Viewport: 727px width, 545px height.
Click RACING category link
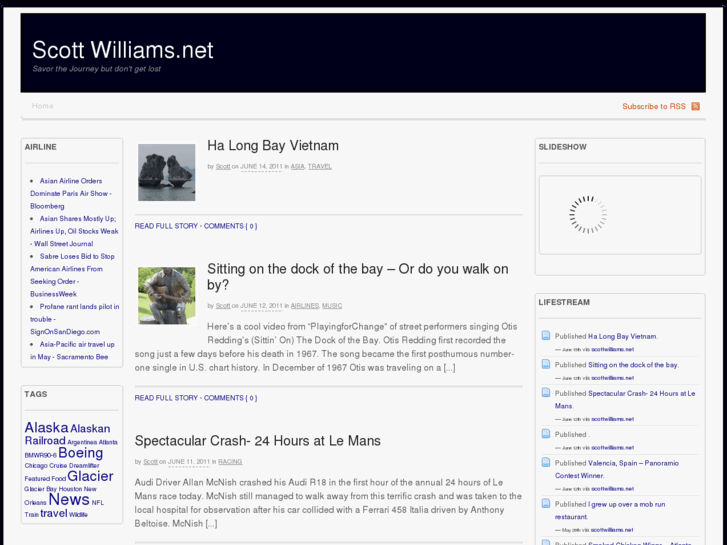click(x=230, y=462)
